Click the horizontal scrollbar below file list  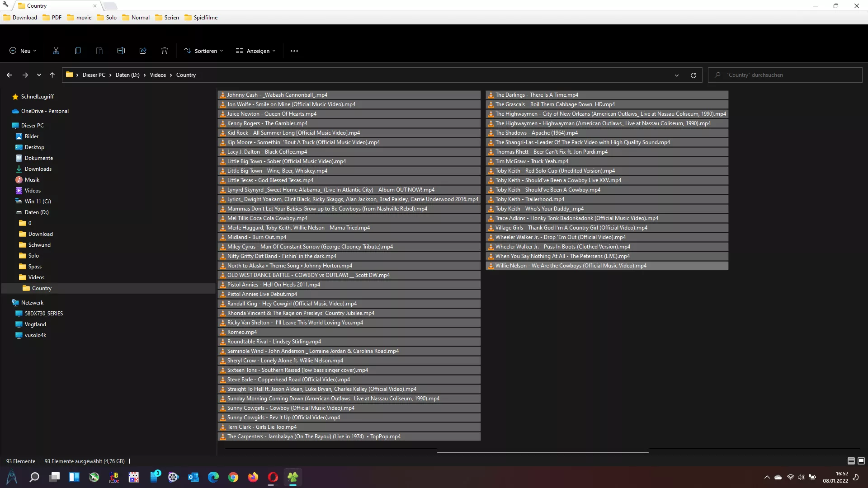point(542,452)
